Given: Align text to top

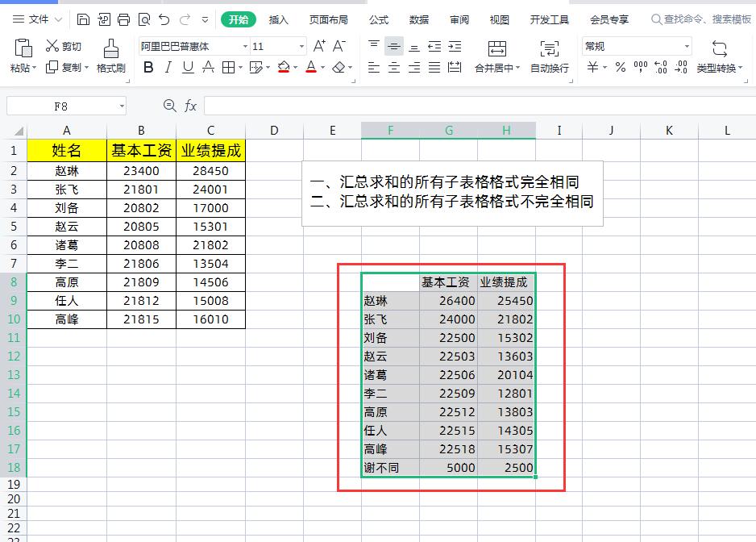Looking at the screenshot, I should pos(374,46).
